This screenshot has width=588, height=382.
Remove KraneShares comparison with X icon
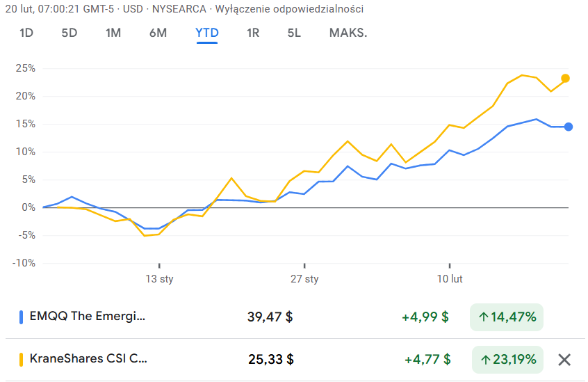pyautogui.click(x=564, y=360)
